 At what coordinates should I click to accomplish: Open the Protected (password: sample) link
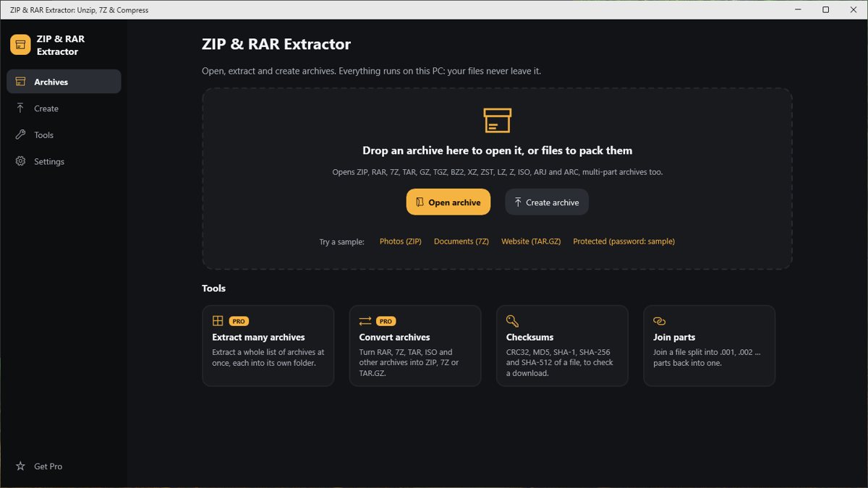[624, 241]
